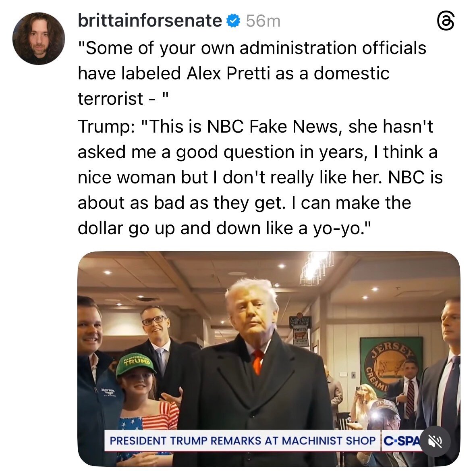Click the 56m post timestamp
The width and height of the screenshot is (475, 476).
[263, 21]
